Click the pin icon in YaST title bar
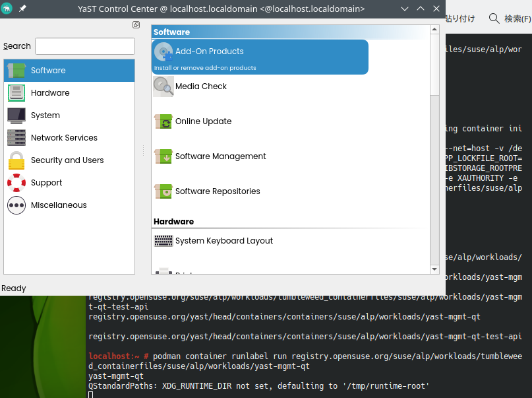Image resolution: width=532 pixels, height=398 pixels. click(x=22, y=9)
